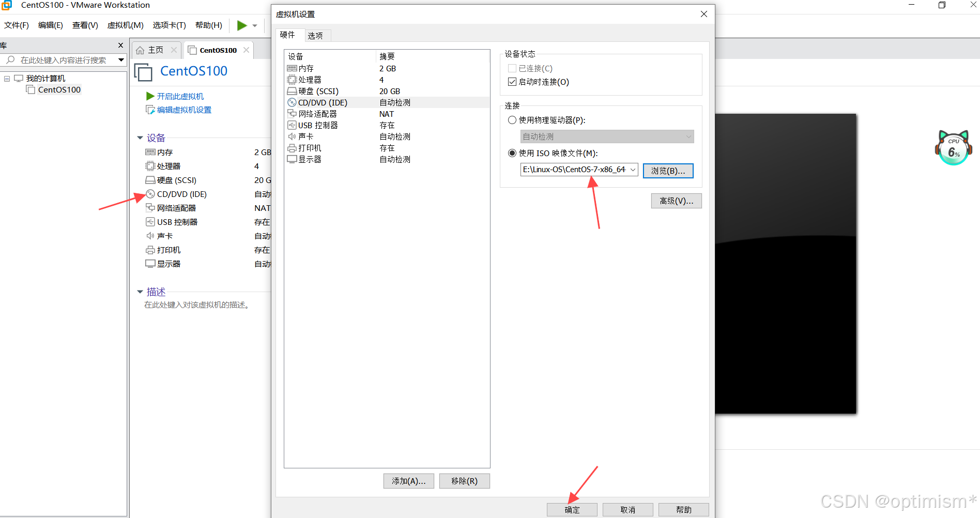Screen dimensions: 980x518
Task: Close the library side panel
Action: (121, 45)
